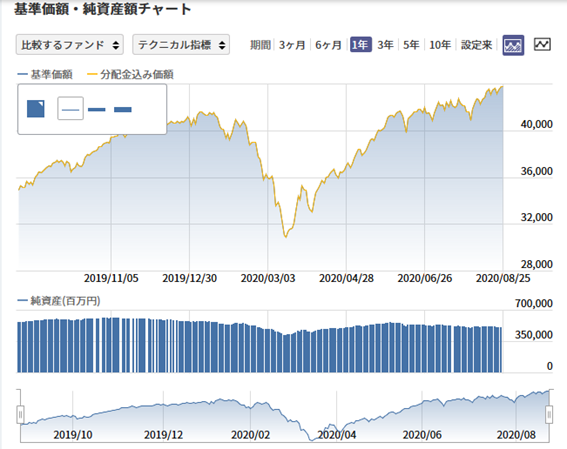Toggle the 分配金込み価額 legend series
Viewport: 567px width, 449px height.
pyautogui.click(x=131, y=74)
